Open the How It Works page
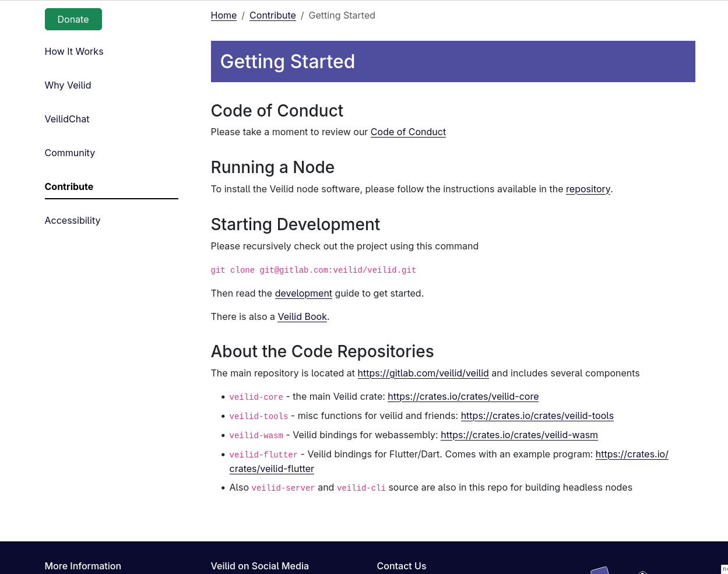The height and width of the screenshot is (574, 728). (74, 52)
